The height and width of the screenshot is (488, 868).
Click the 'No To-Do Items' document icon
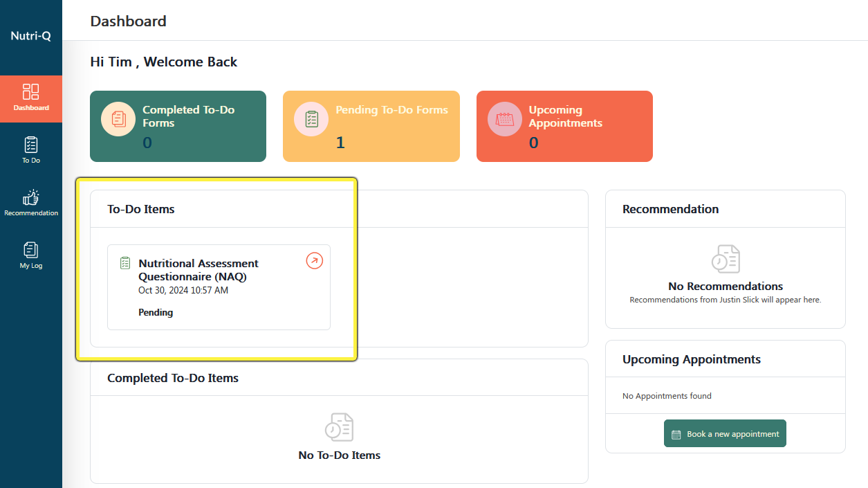(x=339, y=427)
